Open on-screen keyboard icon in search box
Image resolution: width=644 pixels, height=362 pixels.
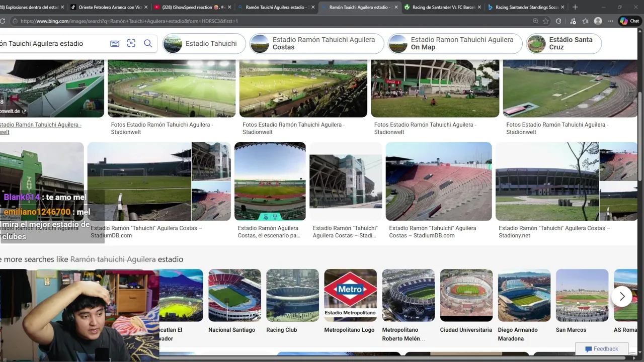coord(115,44)
